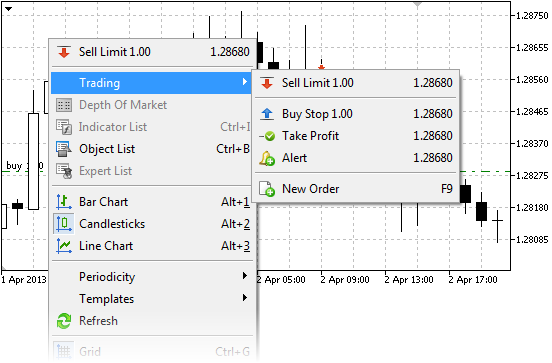Select the highlighted Trading menu entry

click(x=151, y=83)
